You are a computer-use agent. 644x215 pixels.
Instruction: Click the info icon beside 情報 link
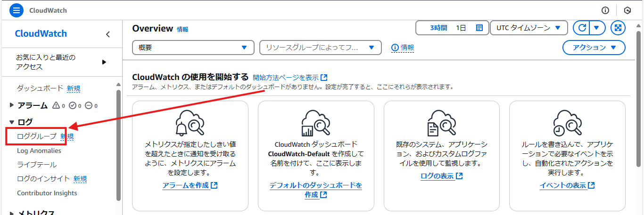tap(395, 48)
